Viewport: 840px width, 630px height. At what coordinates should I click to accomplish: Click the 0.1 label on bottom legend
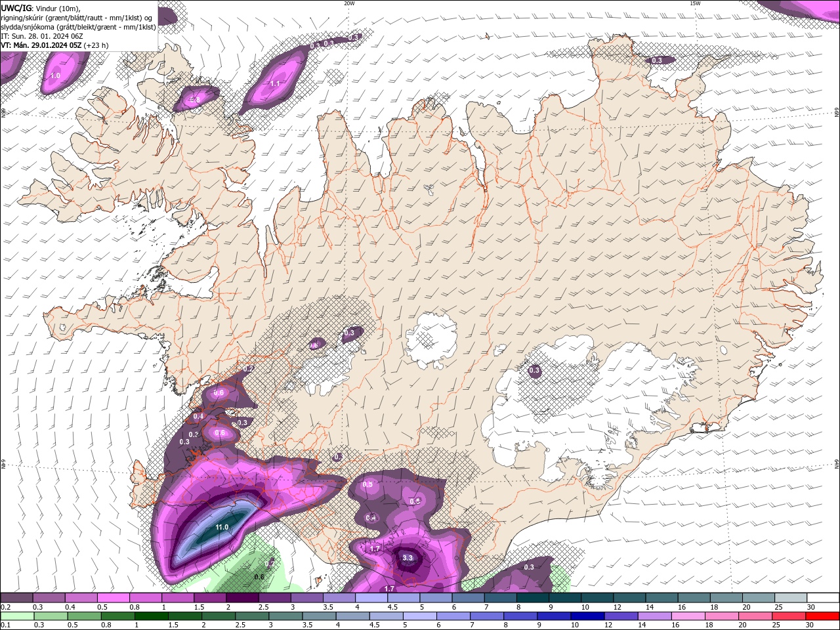coord(6,625)
